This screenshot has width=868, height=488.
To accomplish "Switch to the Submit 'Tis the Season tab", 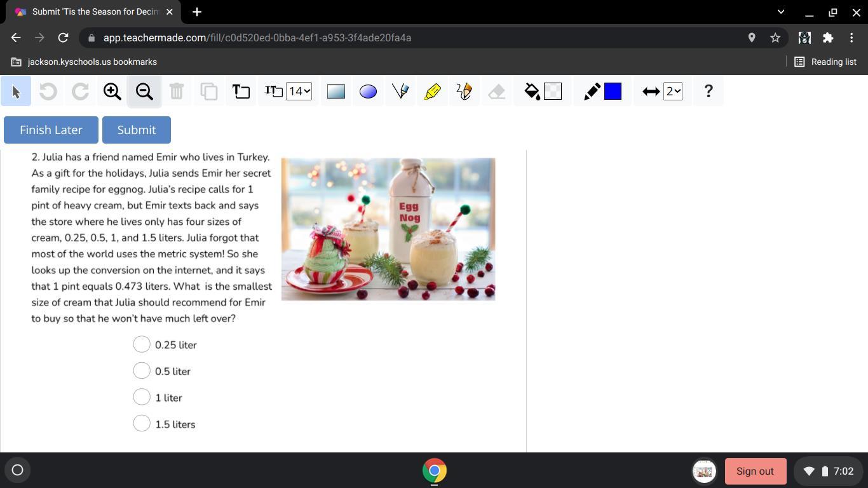I will 95,12.
